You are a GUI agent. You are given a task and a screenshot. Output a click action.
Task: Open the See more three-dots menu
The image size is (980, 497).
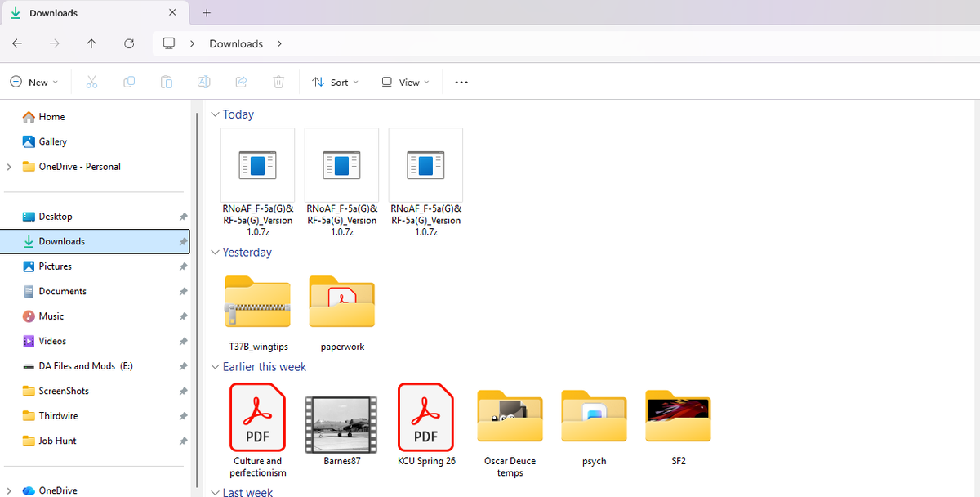461,83
